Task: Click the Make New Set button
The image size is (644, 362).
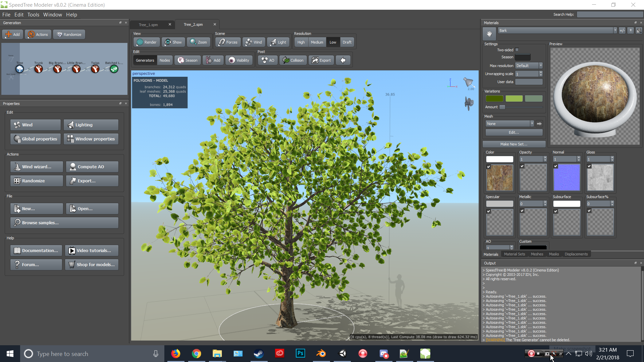Action: [x=514, y=144]
